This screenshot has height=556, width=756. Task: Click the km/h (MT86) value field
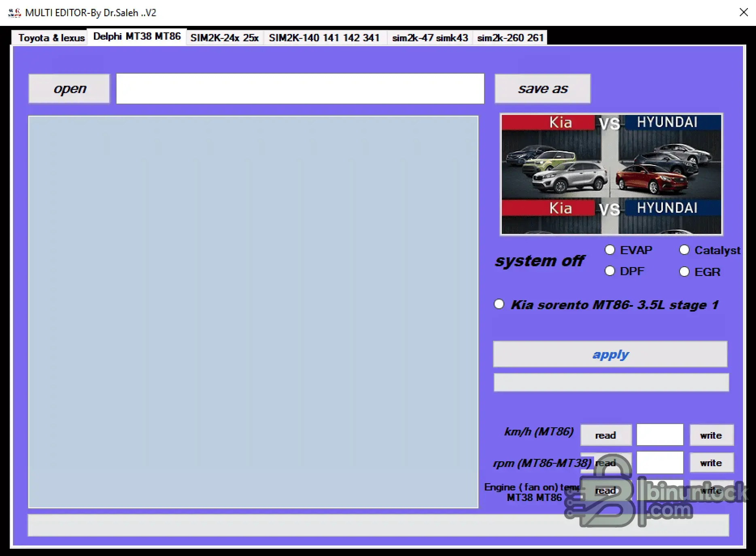pos(660,435)
